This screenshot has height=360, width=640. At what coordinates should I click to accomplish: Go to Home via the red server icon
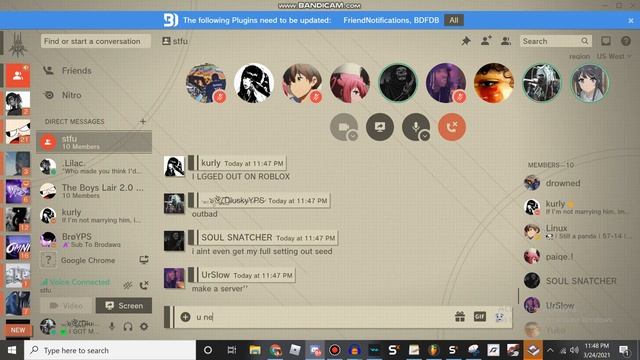point(18,76)
